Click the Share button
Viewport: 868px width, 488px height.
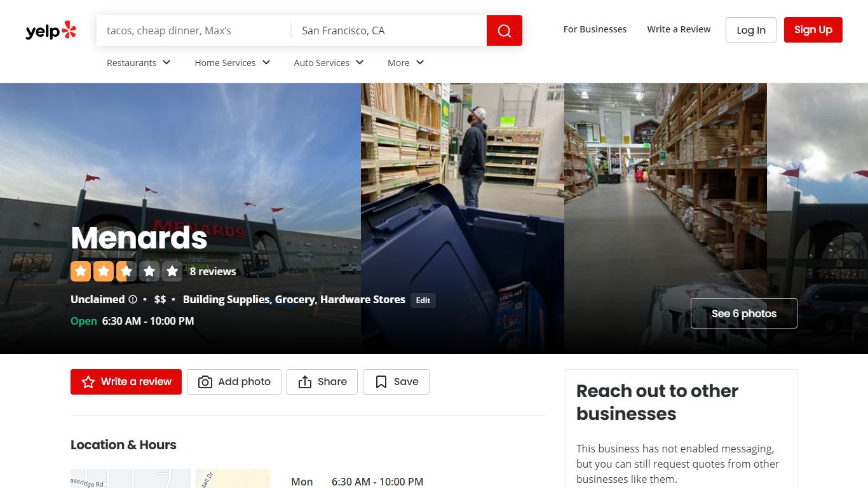[x=322, y=382]
